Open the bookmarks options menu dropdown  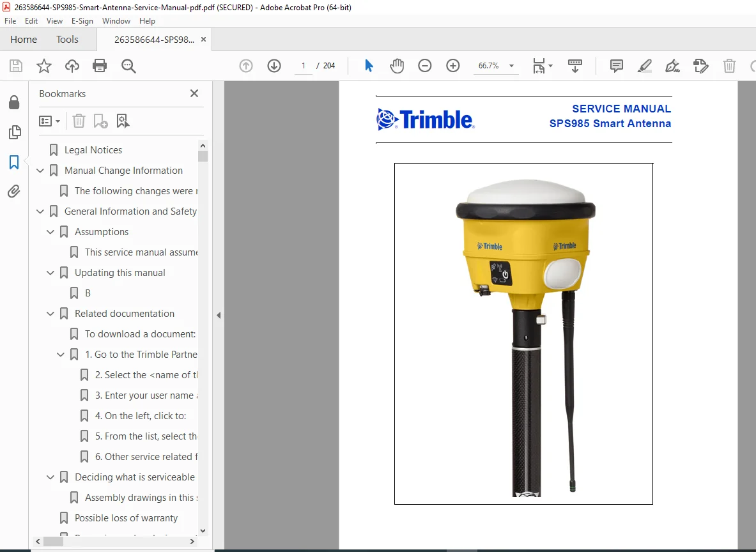pos(49,121)
